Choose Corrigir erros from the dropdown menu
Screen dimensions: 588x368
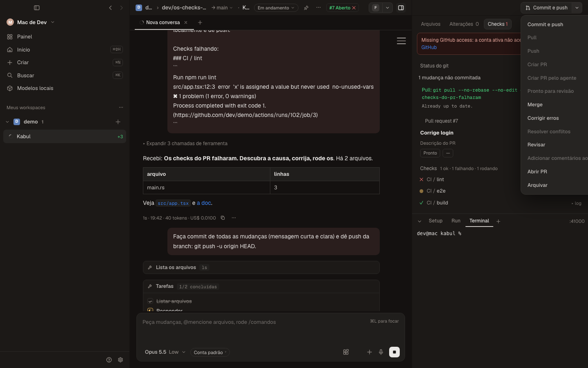click(x=555, y=118)
